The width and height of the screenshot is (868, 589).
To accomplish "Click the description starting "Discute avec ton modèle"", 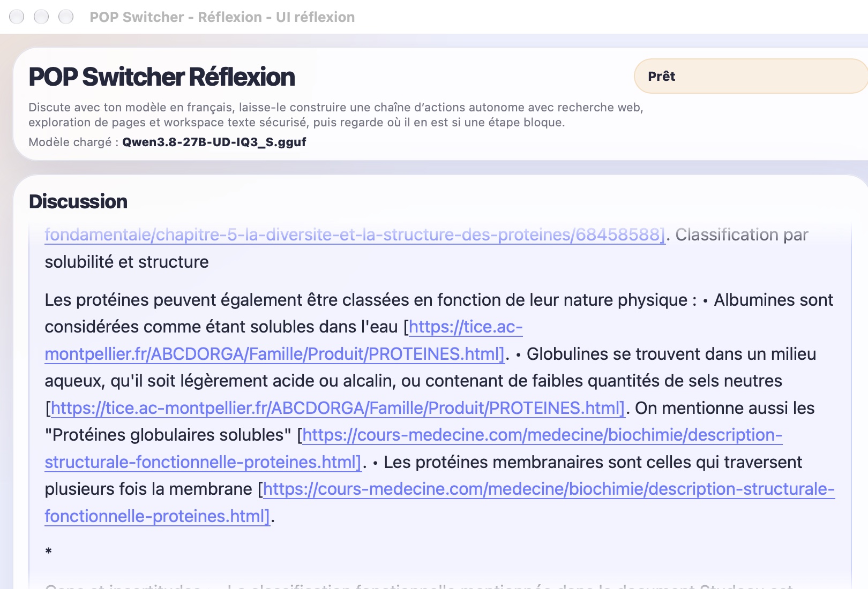I will click(336, 115).
